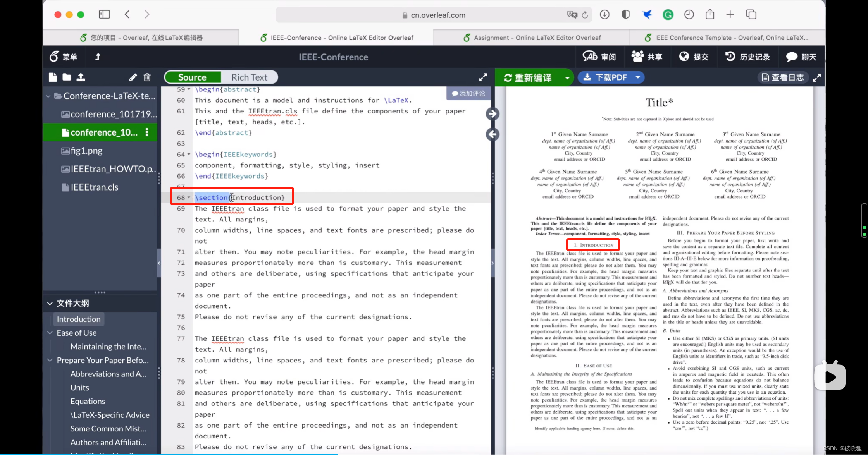The width and height of the screenshot is (868, 455).
Task: Switch editor to Rich Text mode
Action: click(x=249, y=77)
